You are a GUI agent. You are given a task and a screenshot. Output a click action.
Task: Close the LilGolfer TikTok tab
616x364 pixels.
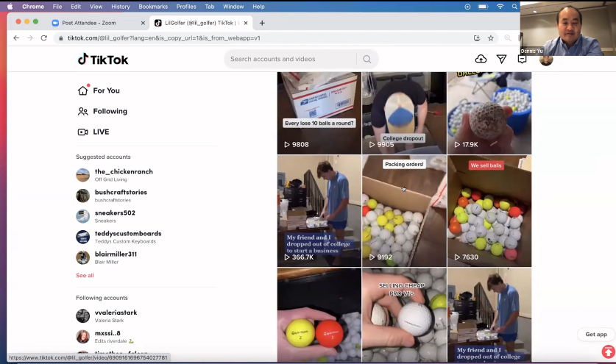pyautogui.click(x=246, y=23)
